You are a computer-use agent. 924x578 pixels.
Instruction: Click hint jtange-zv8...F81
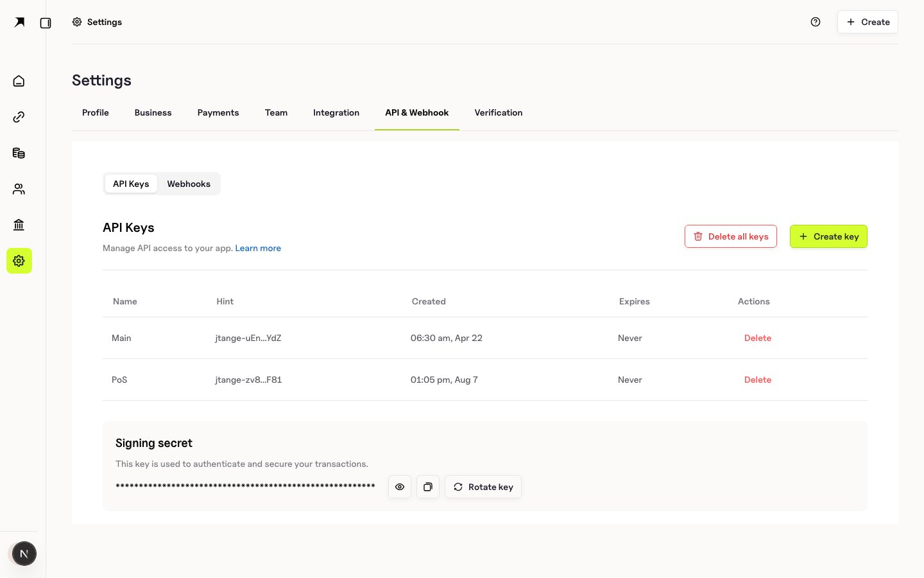click(x=248, y=380)
